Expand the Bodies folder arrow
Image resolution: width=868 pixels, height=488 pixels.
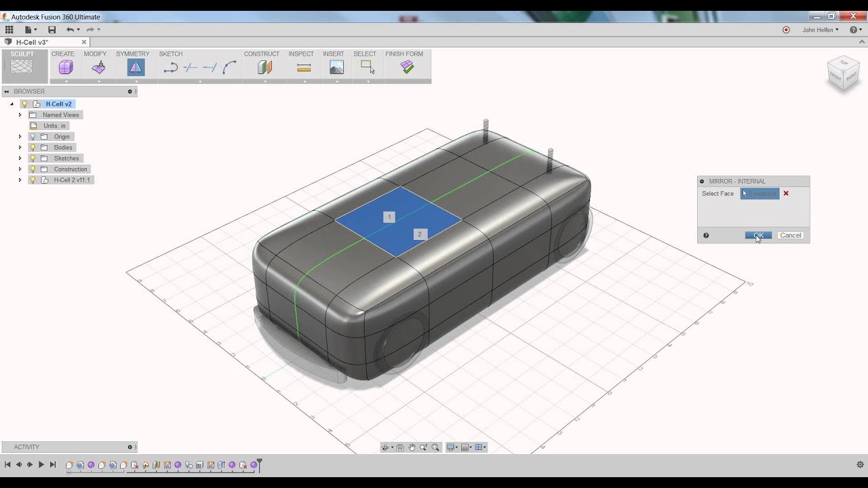[20, 148]
